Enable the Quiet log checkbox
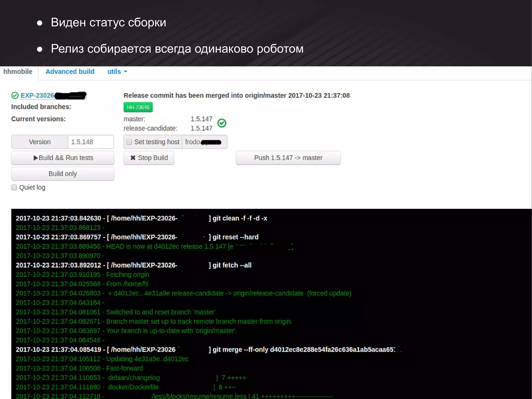The width and height of the screenshot is (532, 399). pyautogui.click(x=14, y=187)
